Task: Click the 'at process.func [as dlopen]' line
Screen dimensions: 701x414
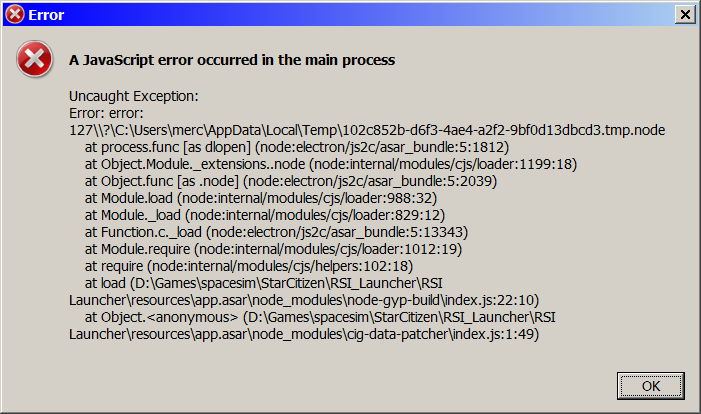Action: pyautogui.click(x=297, y=147)
